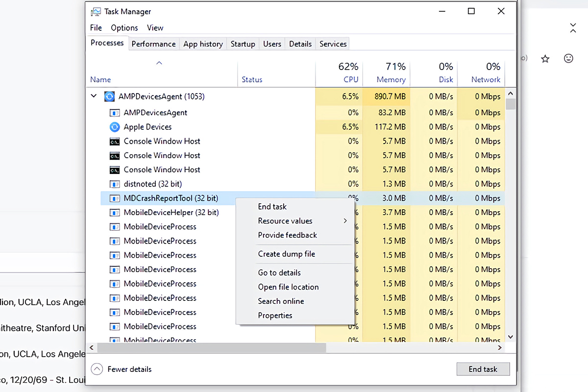Click the horizontal scrollbar left arrow
Image resolution: width=588 pixels, height=392 pixels.
pos(91,347)
